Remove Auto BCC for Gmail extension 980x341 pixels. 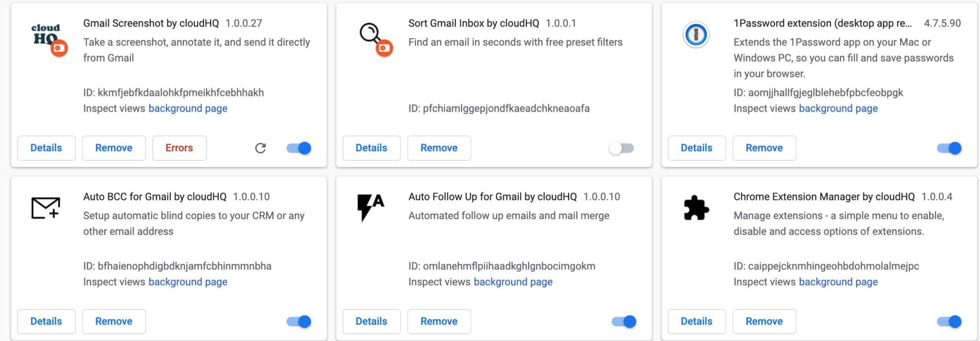pos(114,322)
